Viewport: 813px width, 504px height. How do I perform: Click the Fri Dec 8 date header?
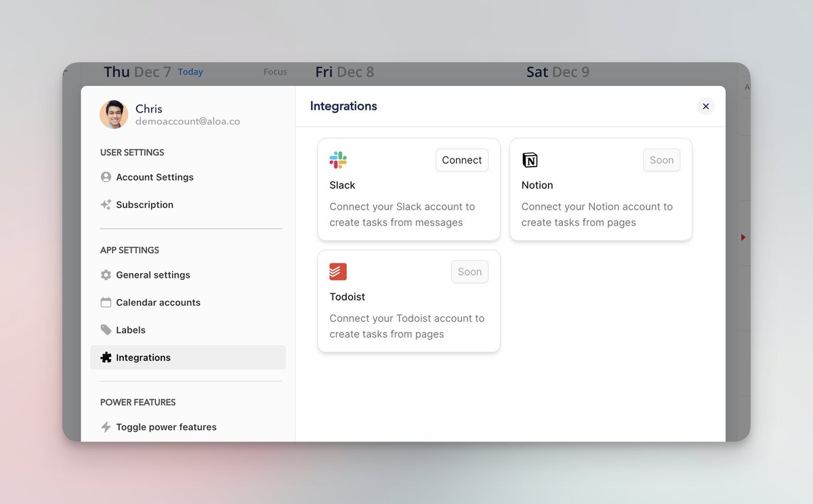coord(345,72)
